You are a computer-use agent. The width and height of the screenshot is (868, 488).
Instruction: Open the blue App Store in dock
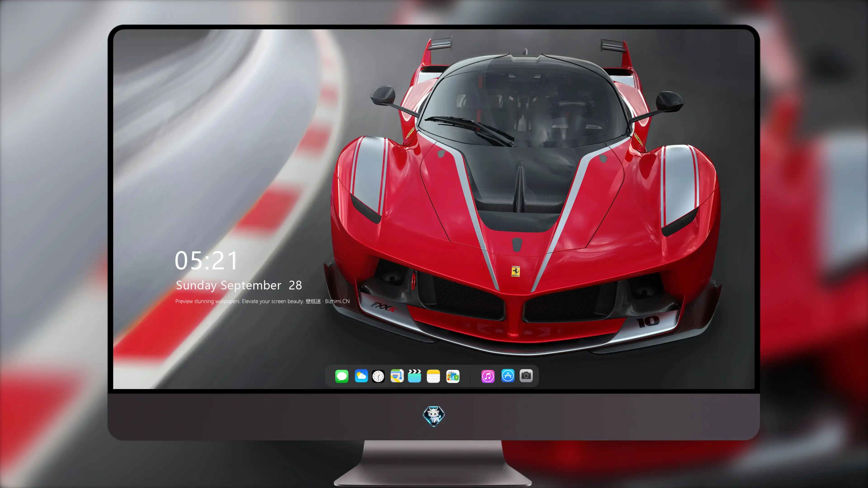coord(508,375)
